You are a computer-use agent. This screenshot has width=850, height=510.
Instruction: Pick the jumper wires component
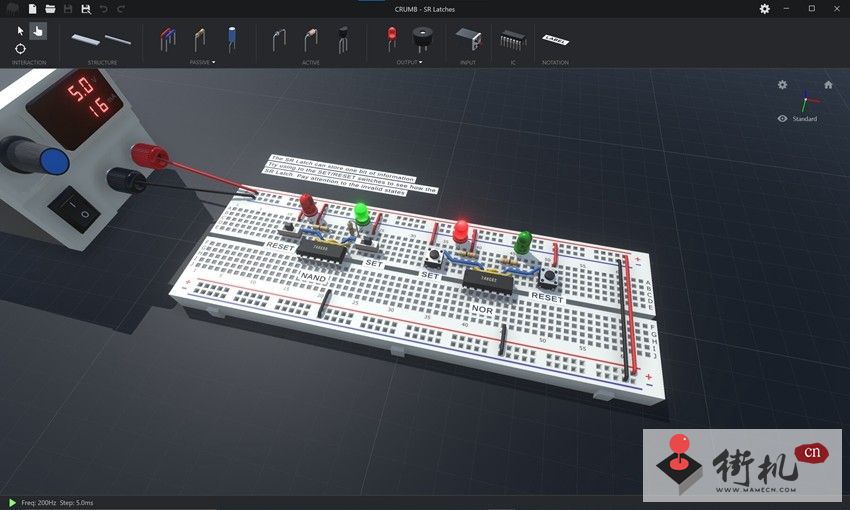pos(168,40)
